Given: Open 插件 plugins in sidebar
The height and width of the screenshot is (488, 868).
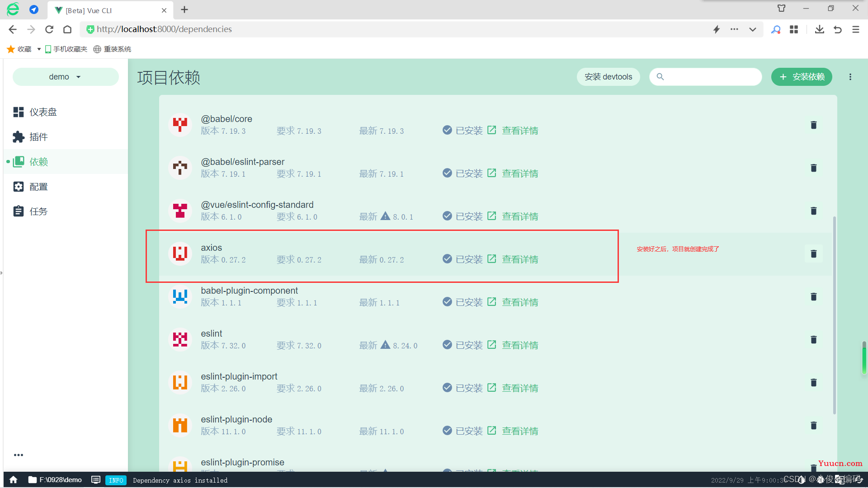Looking at the screenshot, I should coord(66,137).
